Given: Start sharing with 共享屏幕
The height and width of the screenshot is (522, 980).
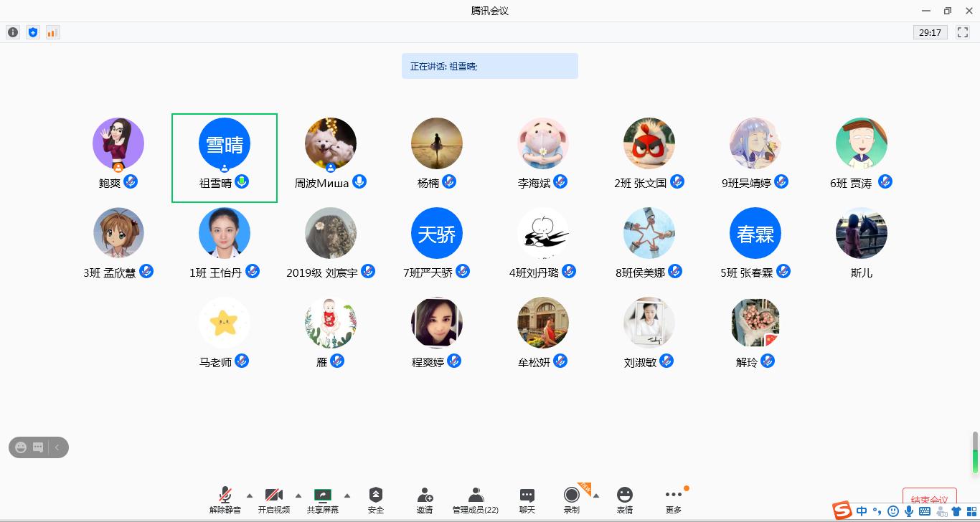Looking at the screenshot, I should coord(323,500).
